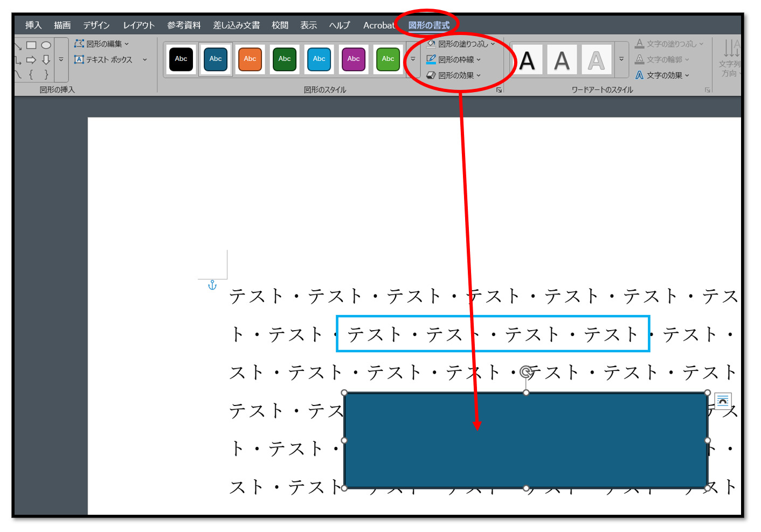Apply the outlined gray A WordArt style
This screenshot has width=761, height=532.
click(596, 60)
